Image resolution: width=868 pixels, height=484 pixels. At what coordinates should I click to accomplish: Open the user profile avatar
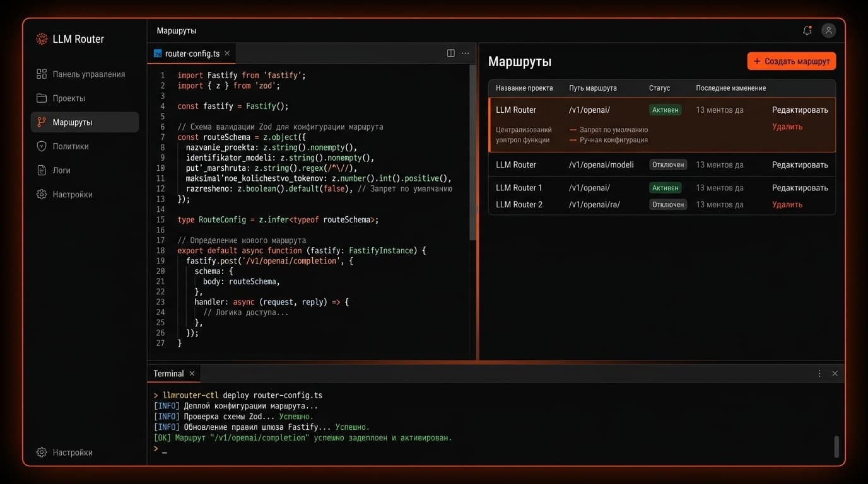point(829,30)
